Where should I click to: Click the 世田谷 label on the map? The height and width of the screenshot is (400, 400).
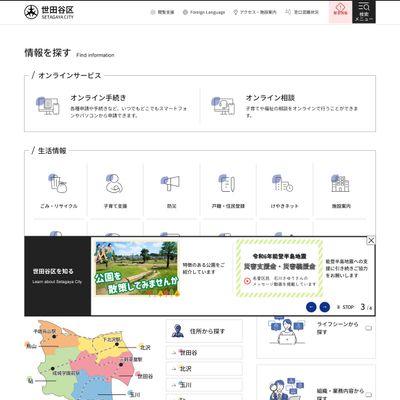[145, 376]
